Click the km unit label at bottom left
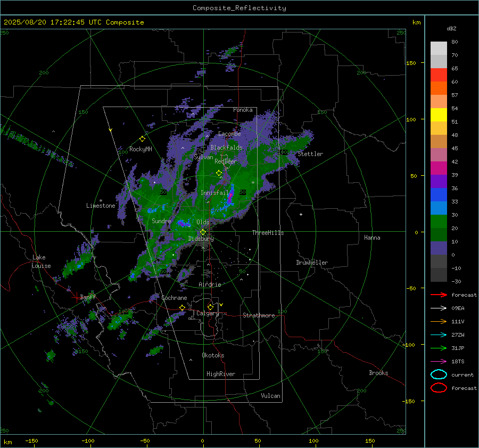 click(8, 442)
